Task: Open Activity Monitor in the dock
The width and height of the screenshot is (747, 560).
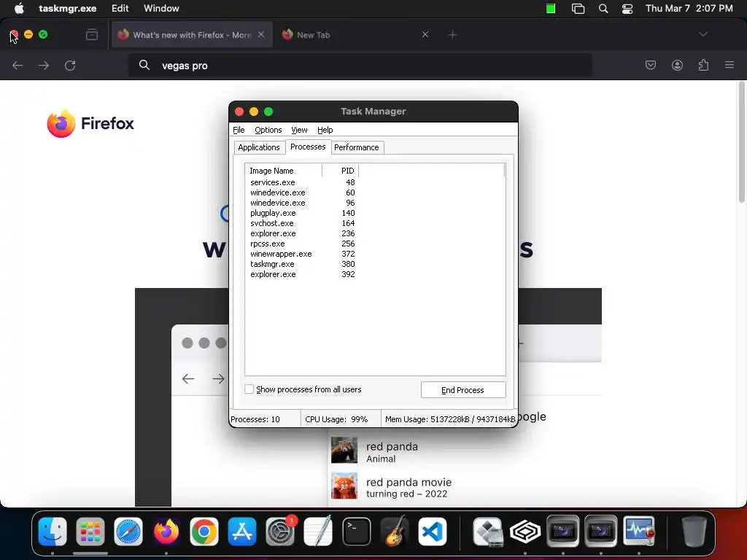Action: click(x=639, y=532)
